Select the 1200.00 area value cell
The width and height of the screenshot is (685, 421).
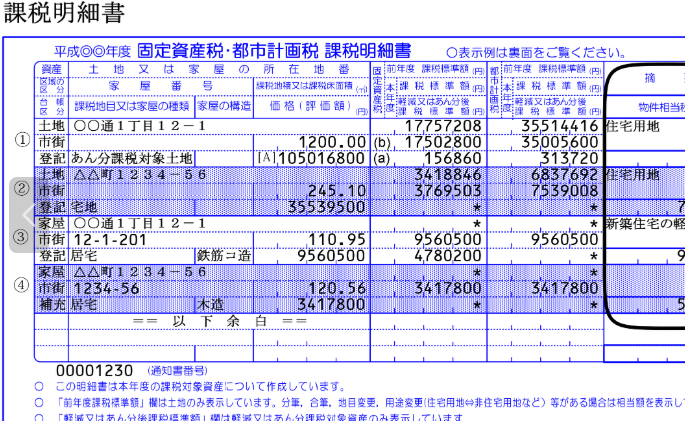point(333,142)
